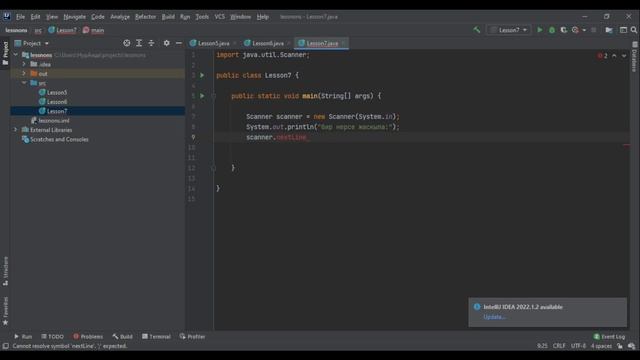The height and width of the screenshot is (360, 640).
Task: Collapse the lessons project root node
Action: [x=16, y=55]
